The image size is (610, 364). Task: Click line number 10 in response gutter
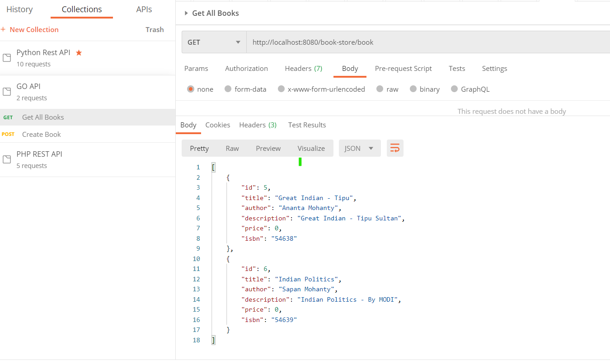196,259
